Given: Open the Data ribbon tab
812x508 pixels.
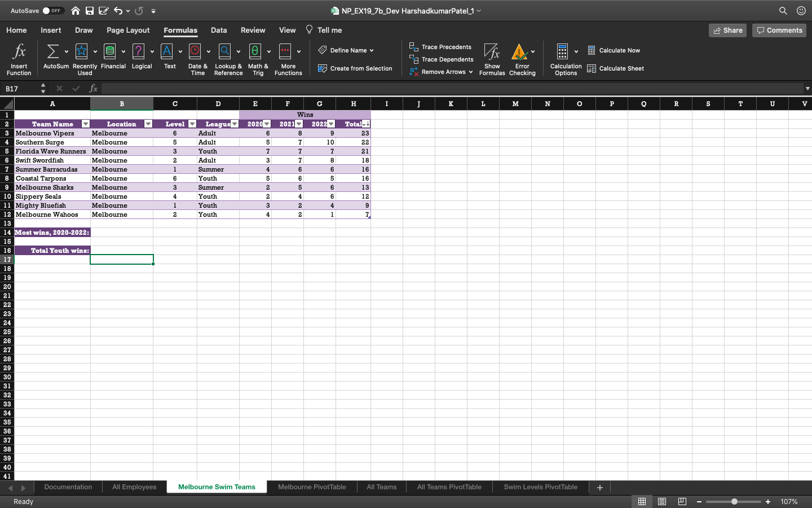Looking at the screenshot, I should coord(219,30).
